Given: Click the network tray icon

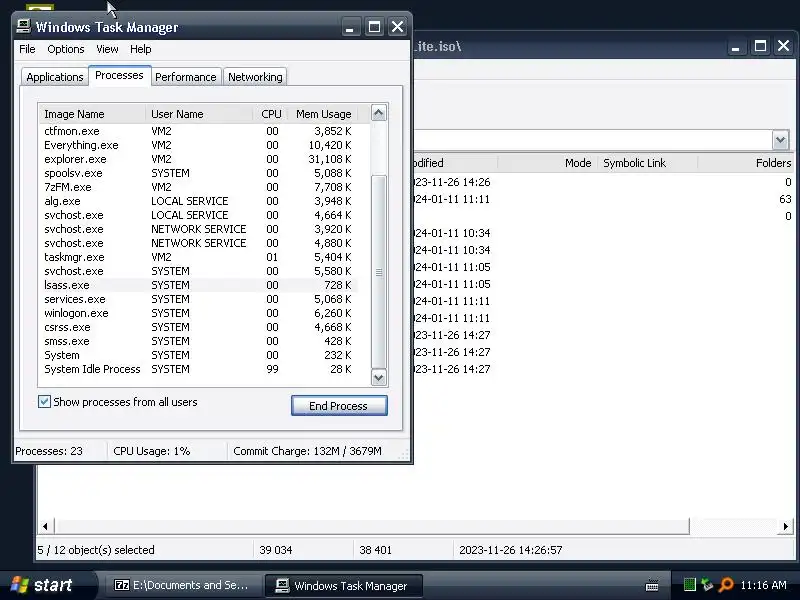Looking at the screenshot, I should (x=707, y=585).
